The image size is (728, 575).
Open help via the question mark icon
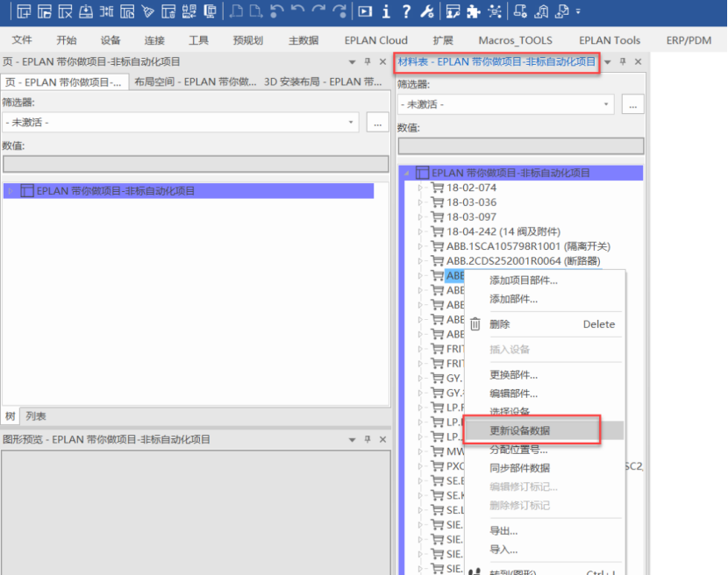coord(406,11)
